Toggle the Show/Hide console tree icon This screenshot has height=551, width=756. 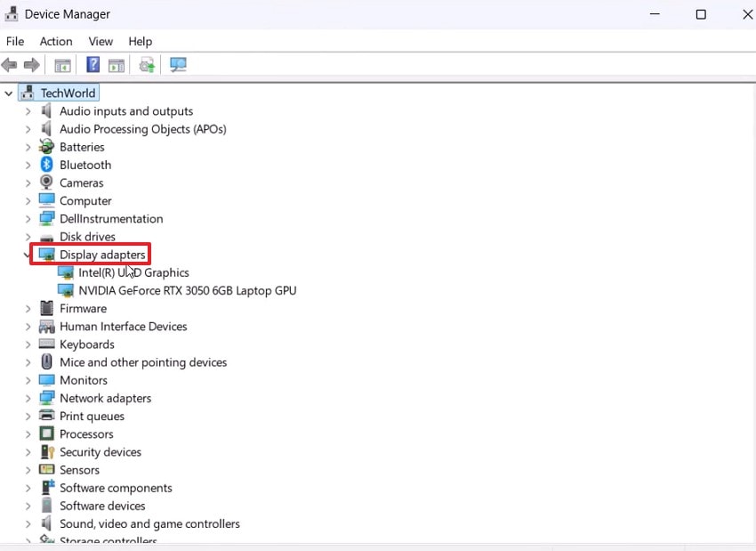tap(62, 64)
